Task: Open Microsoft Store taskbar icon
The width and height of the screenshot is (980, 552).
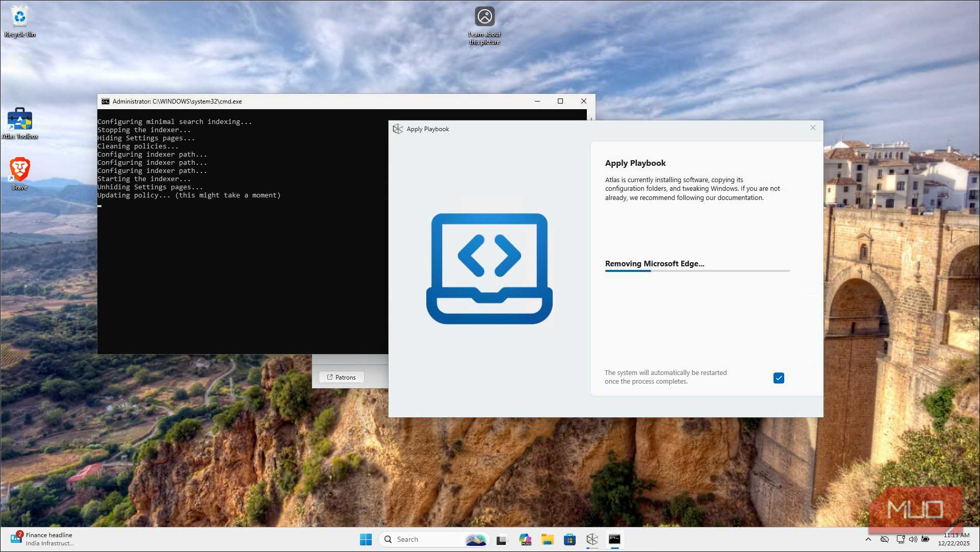Action: [570, 539]
